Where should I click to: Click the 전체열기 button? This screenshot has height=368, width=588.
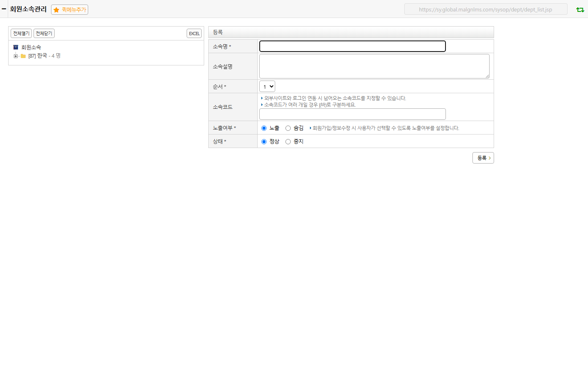21,34
